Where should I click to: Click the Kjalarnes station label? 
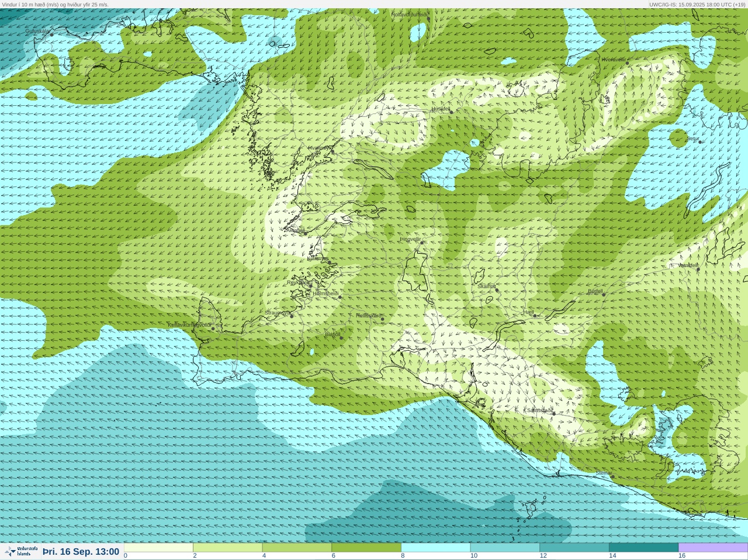coord(318,258)
